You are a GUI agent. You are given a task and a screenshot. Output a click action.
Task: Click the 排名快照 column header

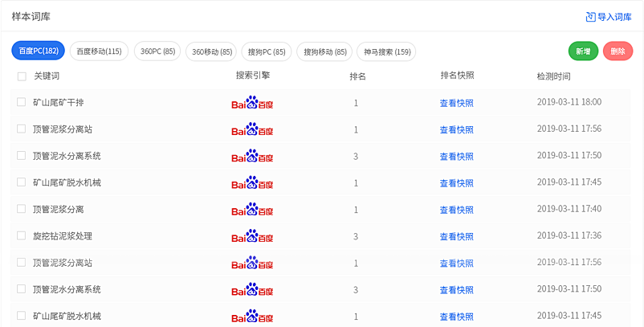coord(457,76)
